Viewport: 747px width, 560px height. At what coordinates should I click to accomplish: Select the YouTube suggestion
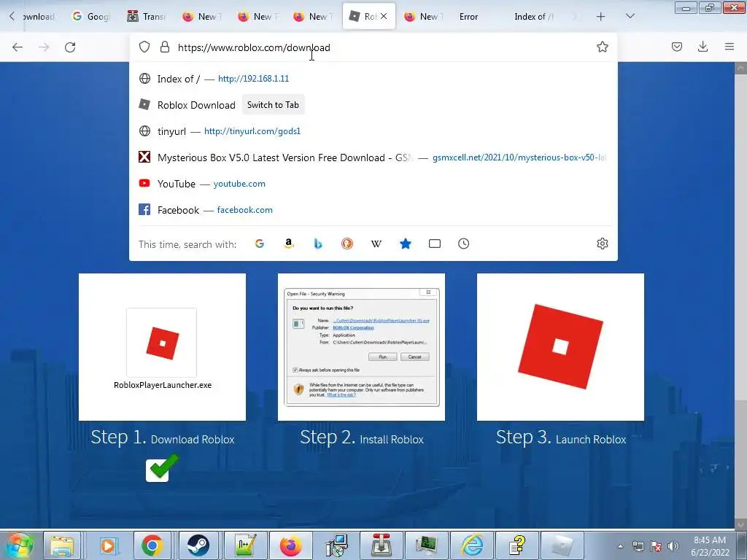tap(373, 183)
